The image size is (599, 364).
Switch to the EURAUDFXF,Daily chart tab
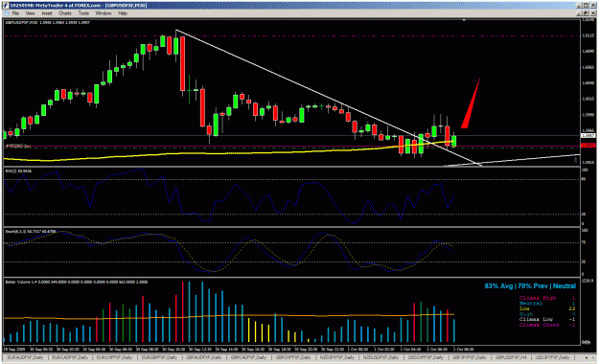click(25, 357)
